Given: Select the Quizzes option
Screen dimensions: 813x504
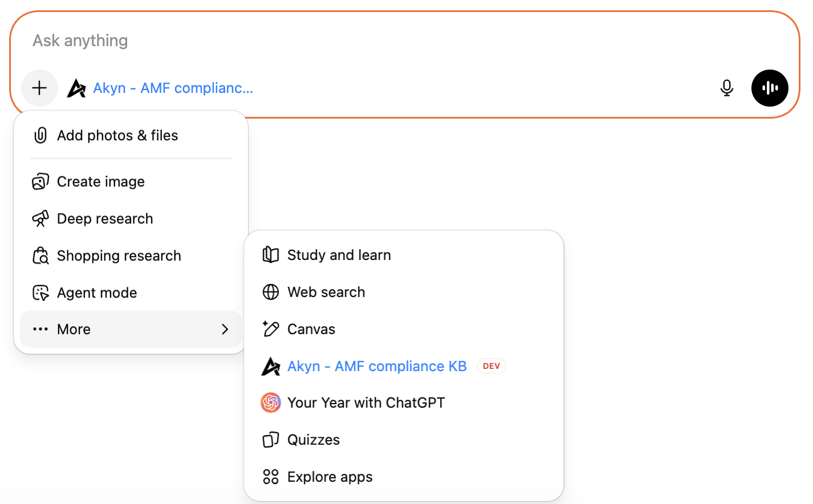Looking at the screenshot, I should coord(313,440).
